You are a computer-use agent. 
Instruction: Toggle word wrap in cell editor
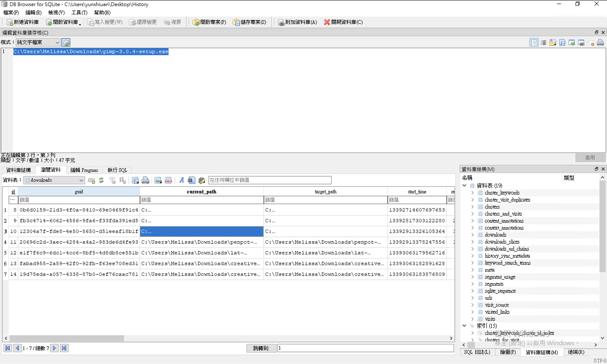click(x=543, y=43)
